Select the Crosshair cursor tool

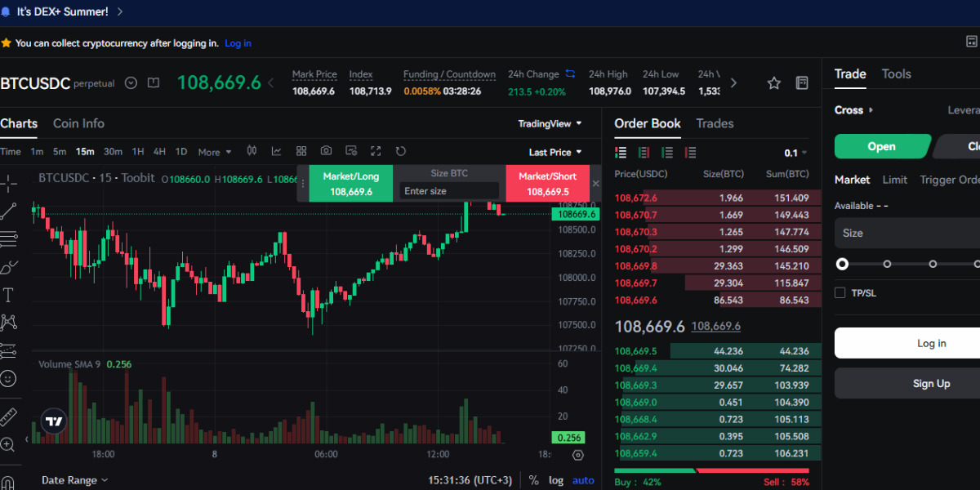[x=10, y=183]
